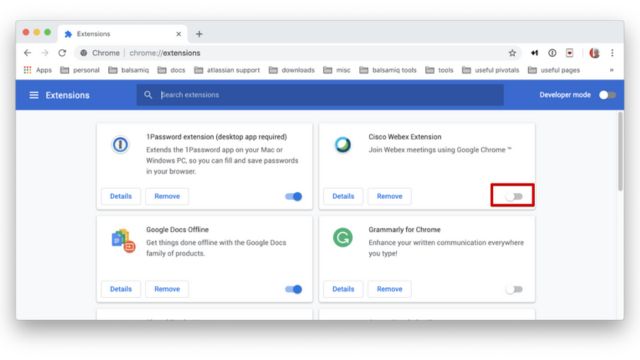Toggle Developer mode on
Image resolution: width=640 pixels, height=360 pixels.
pos(607,95)
